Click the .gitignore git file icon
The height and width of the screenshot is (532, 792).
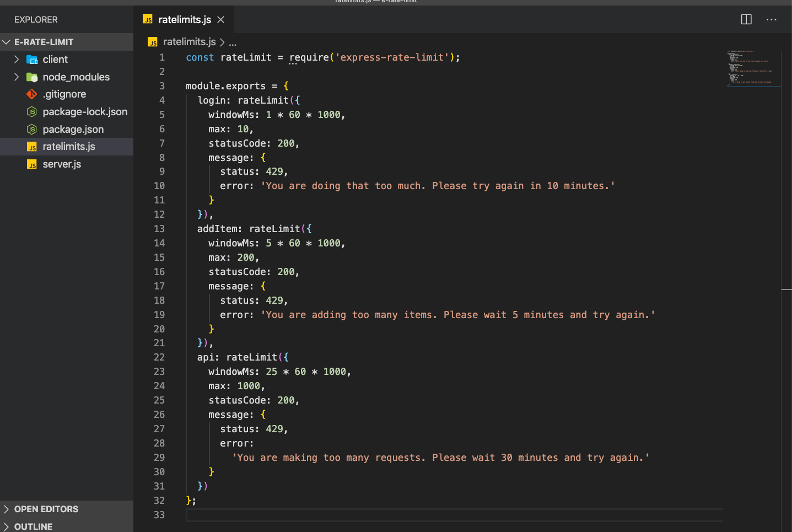pos(32,94)
